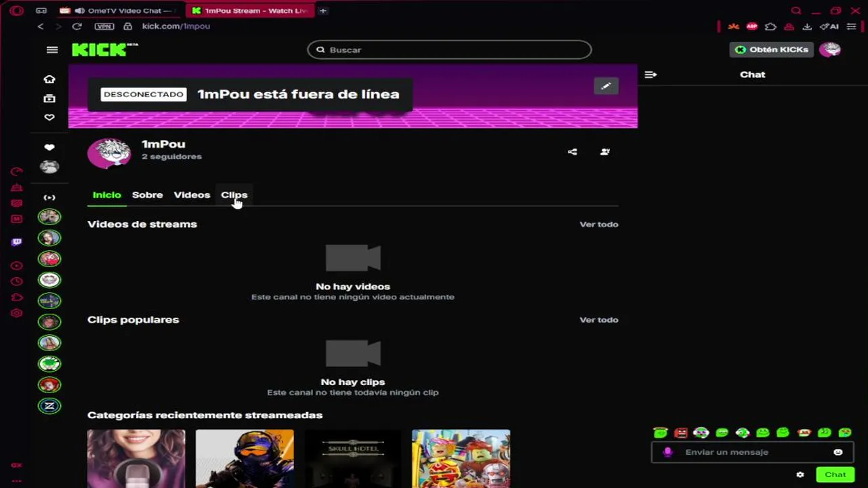Reload the current page
Viewport: 868px width, 488px height.
click(x=77, y=26)
